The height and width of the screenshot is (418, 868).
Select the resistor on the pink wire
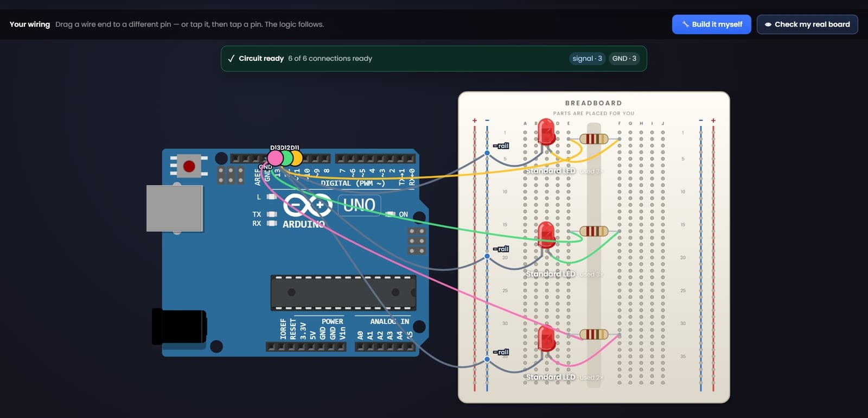[593, 334]
